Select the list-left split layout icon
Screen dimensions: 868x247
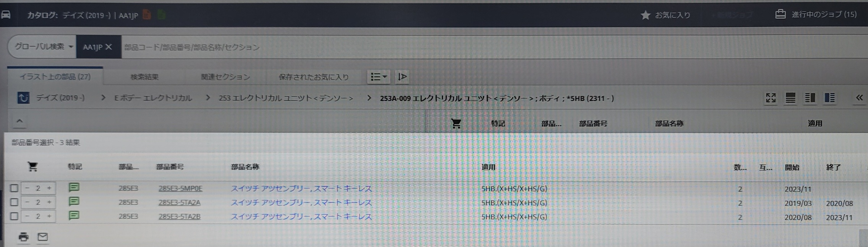(810, 98)
